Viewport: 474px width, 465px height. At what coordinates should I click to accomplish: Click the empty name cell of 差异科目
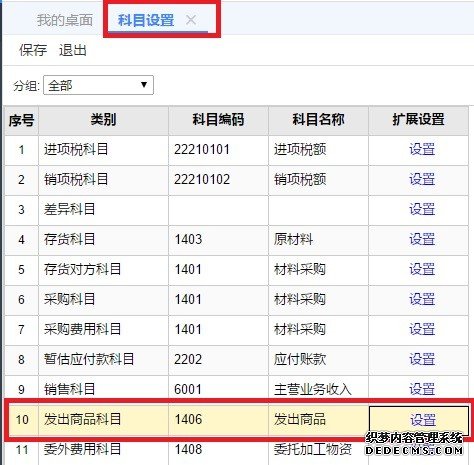[x=318, y=210]
